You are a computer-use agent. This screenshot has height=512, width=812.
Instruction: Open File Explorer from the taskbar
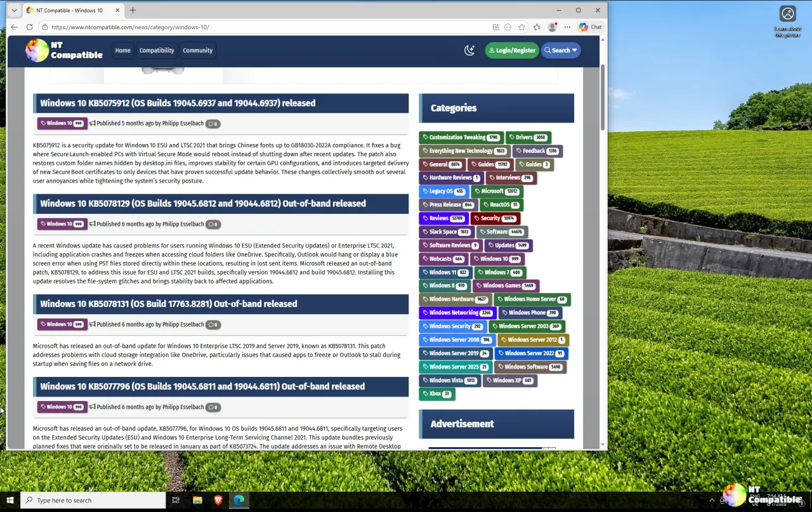pos(197,501)
